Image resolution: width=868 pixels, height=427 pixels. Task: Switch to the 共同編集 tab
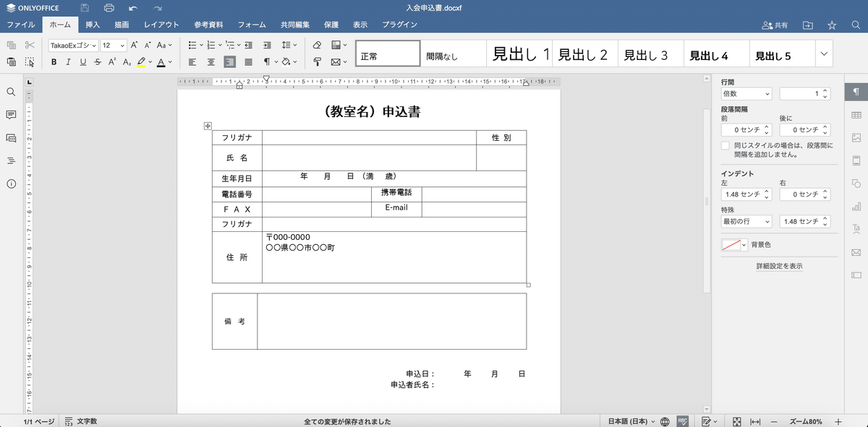pyautogui.click(x=295, y=25)
